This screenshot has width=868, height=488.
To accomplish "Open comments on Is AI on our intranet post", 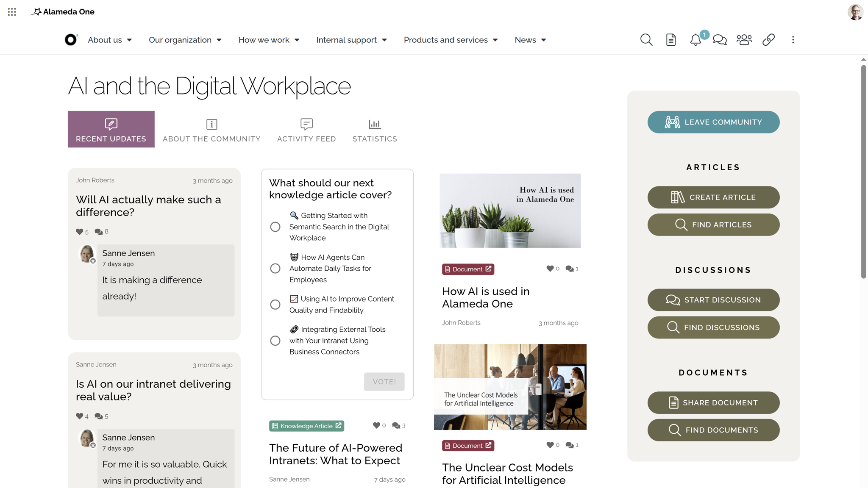I will point(99,416).
